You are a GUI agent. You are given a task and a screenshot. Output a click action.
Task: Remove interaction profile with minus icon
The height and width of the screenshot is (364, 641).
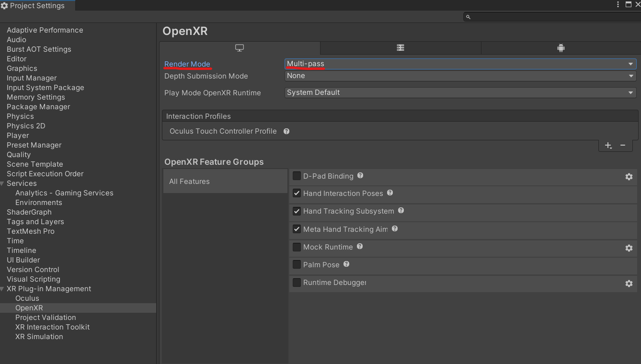pos(623,145)
